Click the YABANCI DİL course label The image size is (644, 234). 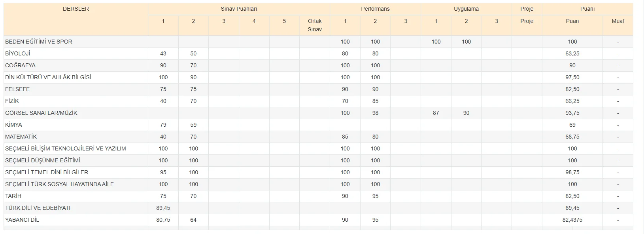coord(22,220)
